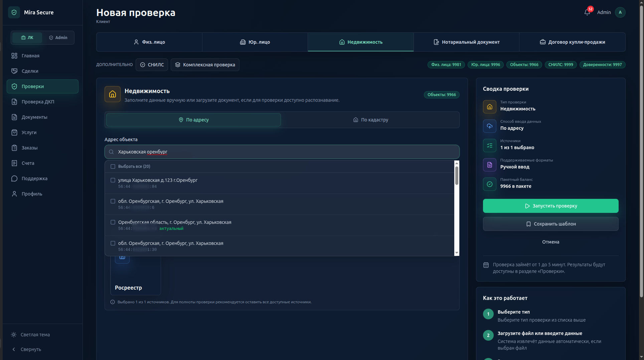This screenshot has height=360, width=644.
Task: Click the 9966 в пакете balance text
Action: 516,186
